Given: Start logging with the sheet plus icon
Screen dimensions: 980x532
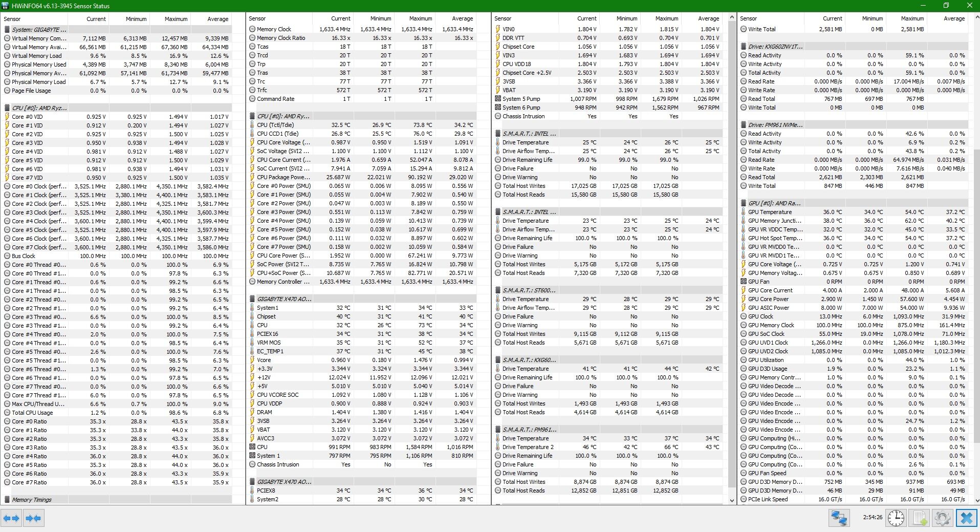Looking at the screenshot, I should click(920, 518).
